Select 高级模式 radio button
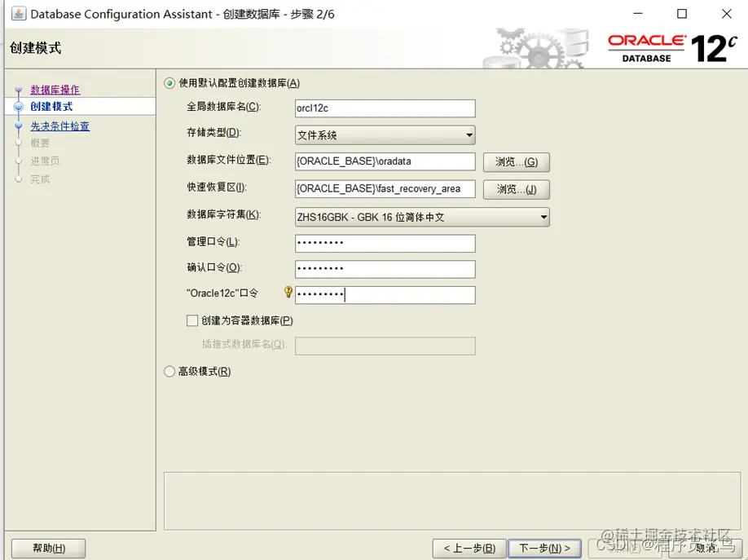This screenshot has width=748, height=560. 169,372
